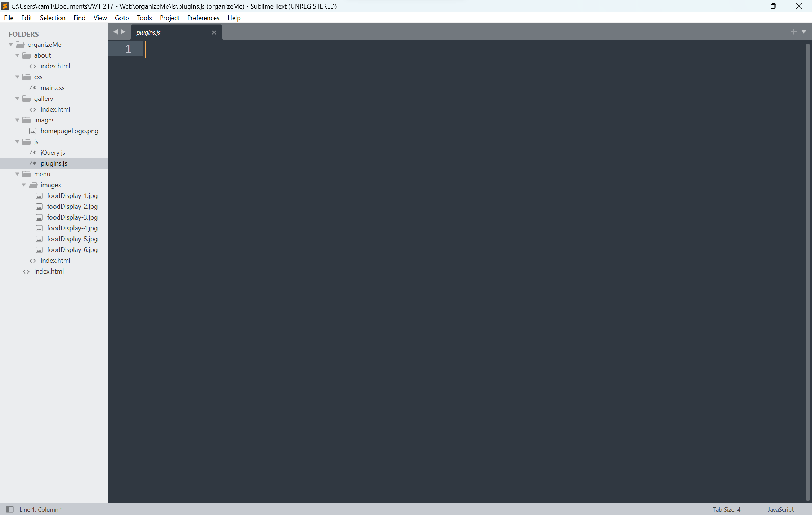
Task: Open the Edit menu
Action: click(27, 18)
